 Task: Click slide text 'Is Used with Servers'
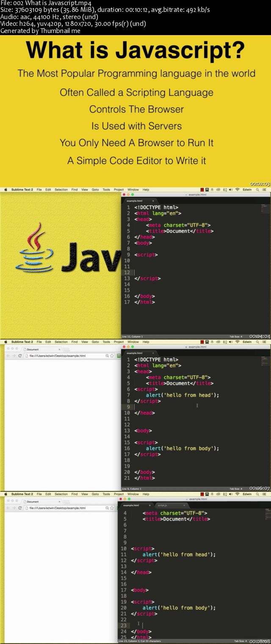click(136, 126)
